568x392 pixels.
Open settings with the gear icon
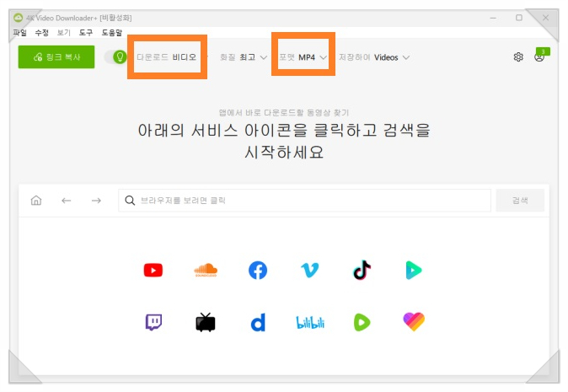518,56
